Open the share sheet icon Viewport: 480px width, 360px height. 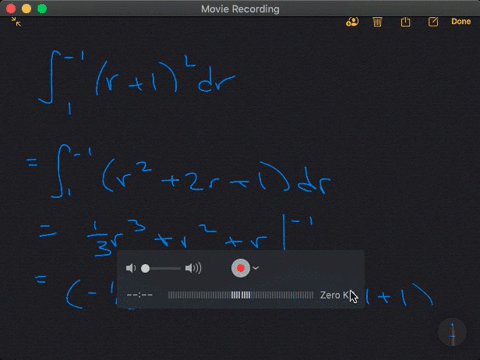[405, 22]
